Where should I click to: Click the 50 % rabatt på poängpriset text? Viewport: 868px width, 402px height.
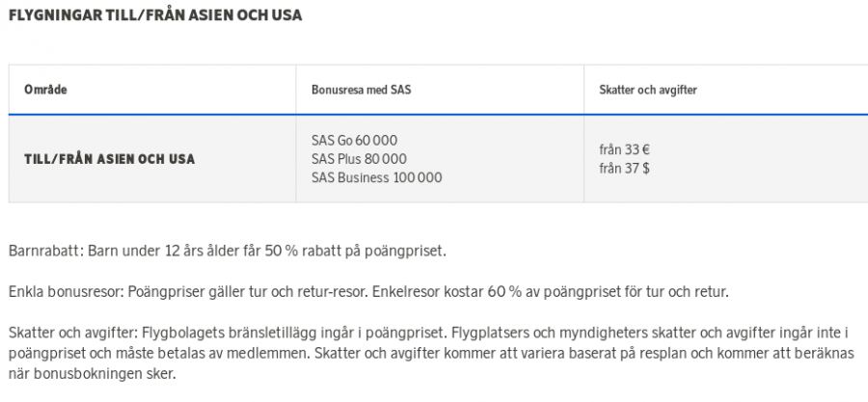tap(355, 251)
